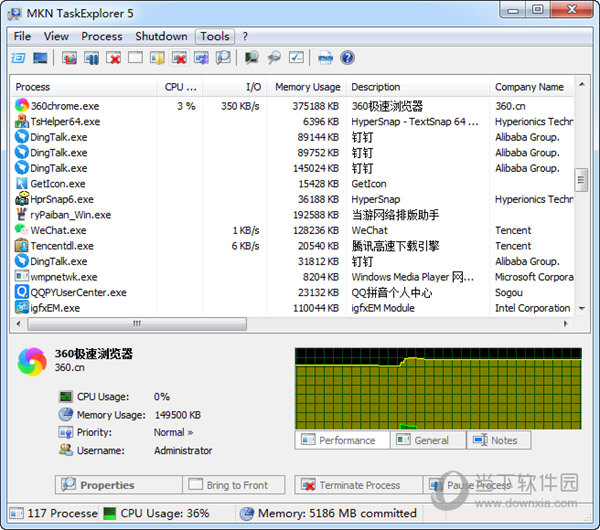Sort by the Description column header
The image size is (600, 530).
[x=418, y=87]
